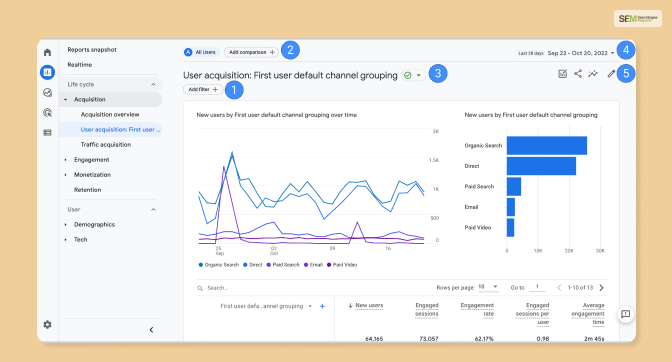Viewport: 672px width, 362px height.
Task: Open the Retention report
Action: coord(87,190)
